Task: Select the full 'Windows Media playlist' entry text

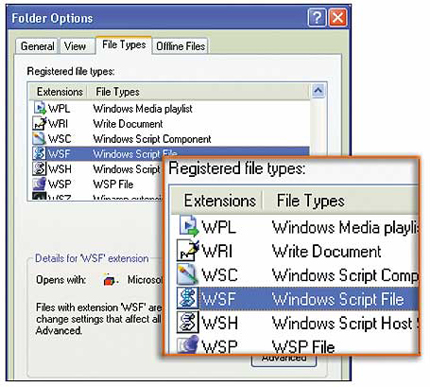Action: 143,109
